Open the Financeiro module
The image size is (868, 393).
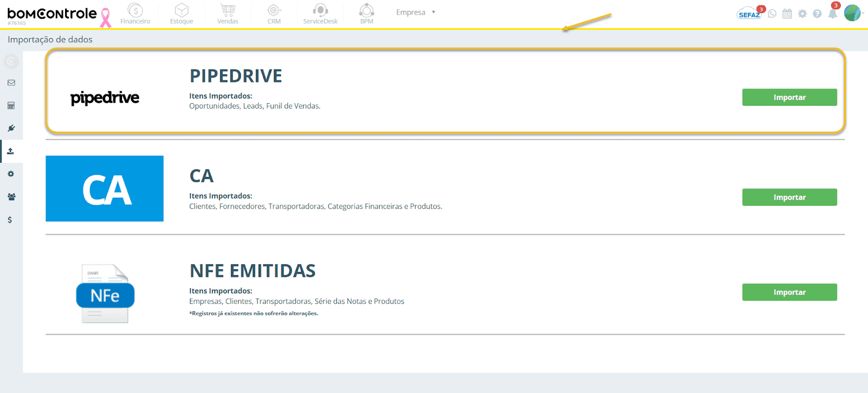pyautogui.click(x=135, y=14)
